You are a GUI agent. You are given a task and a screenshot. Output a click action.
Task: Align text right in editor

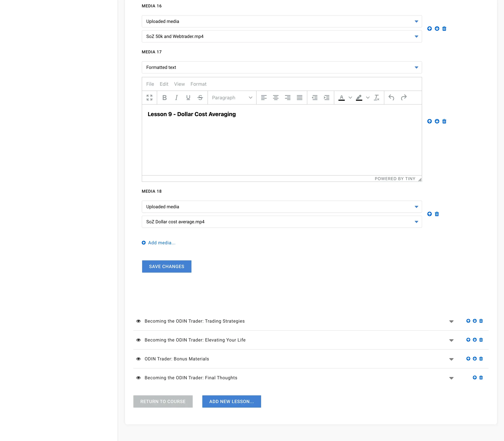(x=288, y=98)
